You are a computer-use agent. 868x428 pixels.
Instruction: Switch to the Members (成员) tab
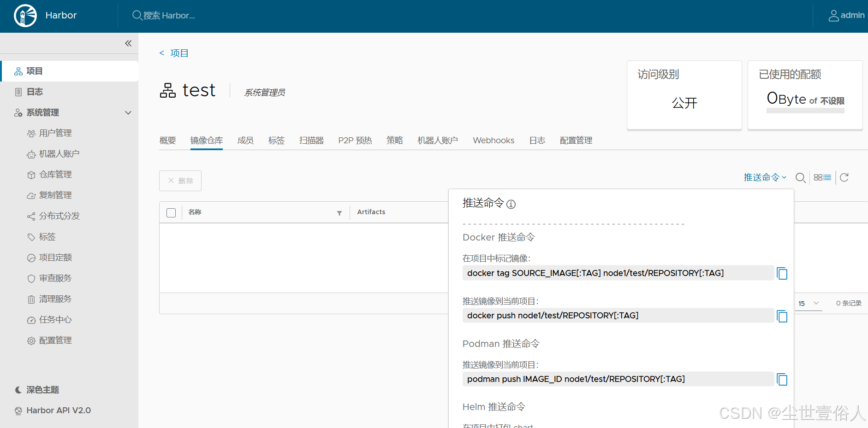(246, 141)
